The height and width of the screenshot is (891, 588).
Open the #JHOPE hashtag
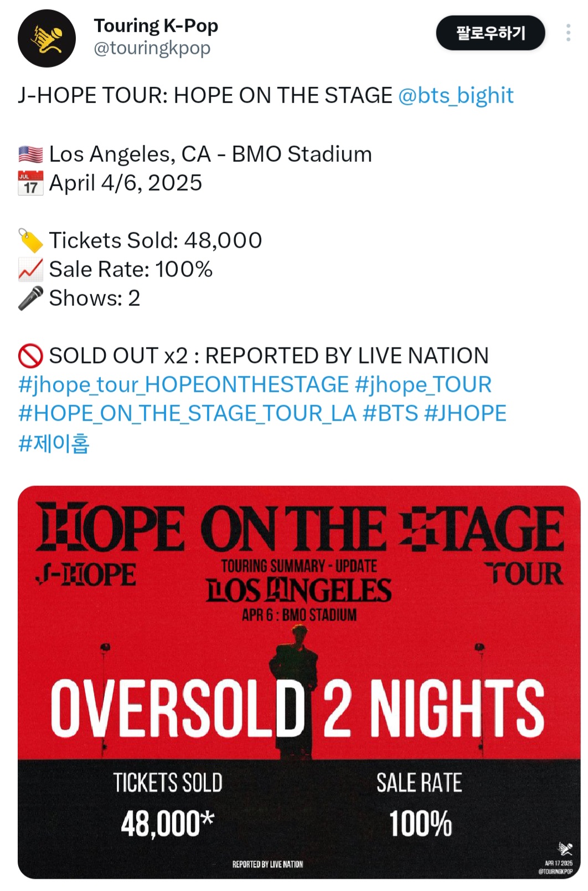click(x=465, y=413)
